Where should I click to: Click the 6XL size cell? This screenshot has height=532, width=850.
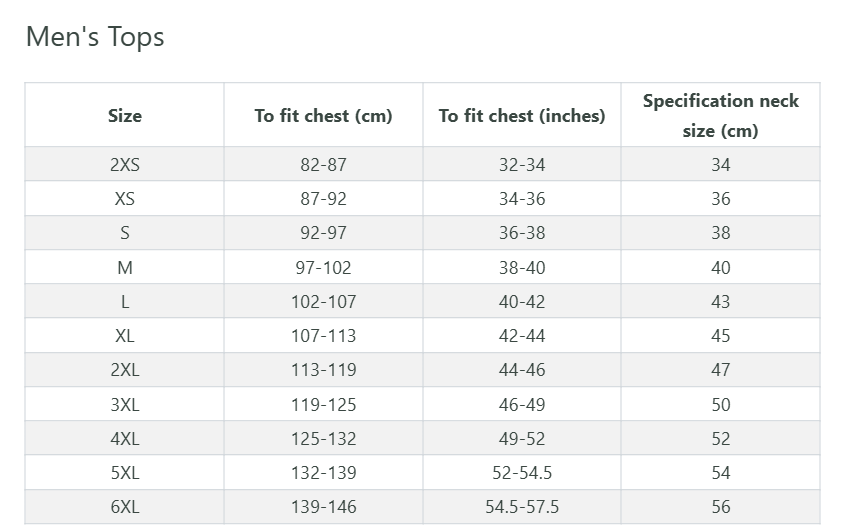[125, 507]
